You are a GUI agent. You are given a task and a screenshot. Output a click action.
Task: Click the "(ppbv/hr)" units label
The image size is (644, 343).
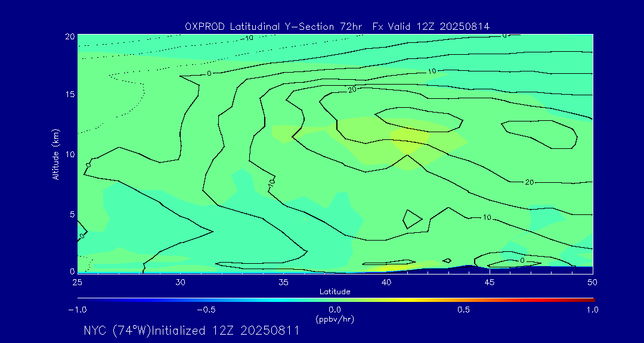tap(335, 319)
